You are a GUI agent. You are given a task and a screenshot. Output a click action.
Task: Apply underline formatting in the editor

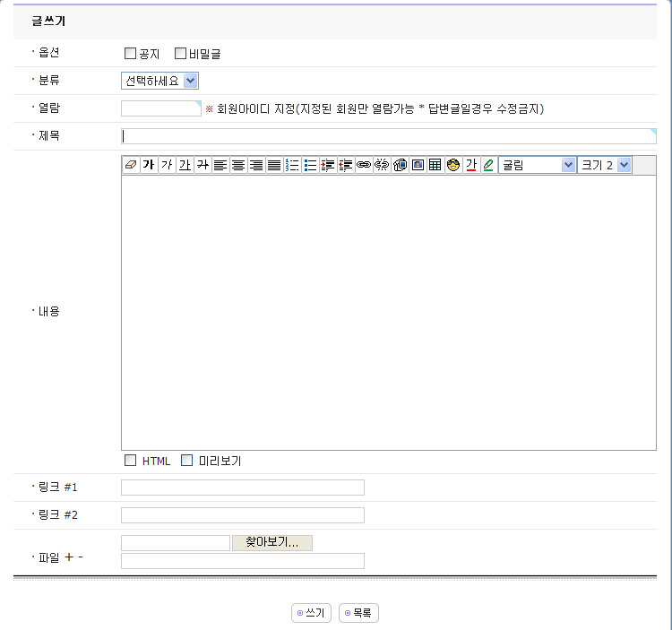185,165
